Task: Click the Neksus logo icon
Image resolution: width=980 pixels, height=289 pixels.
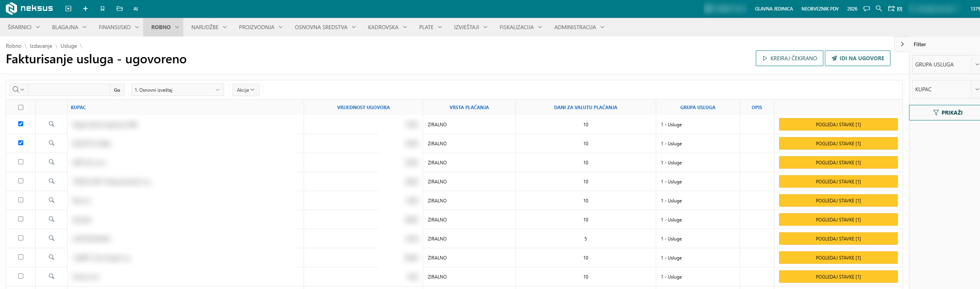Action: [x=12, y=8]
